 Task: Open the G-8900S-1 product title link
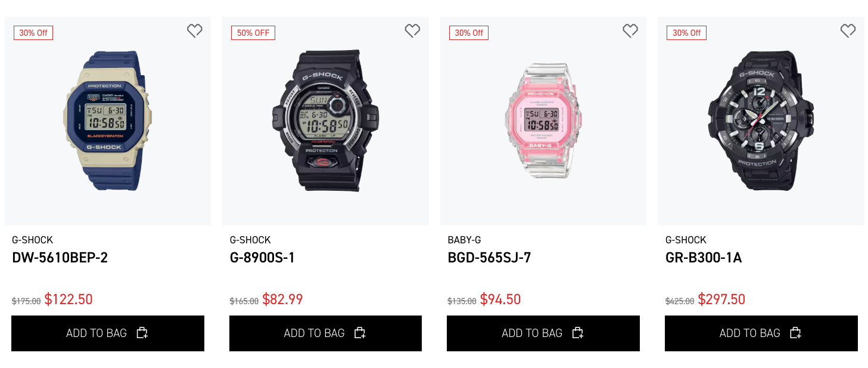tap(262, 258)
